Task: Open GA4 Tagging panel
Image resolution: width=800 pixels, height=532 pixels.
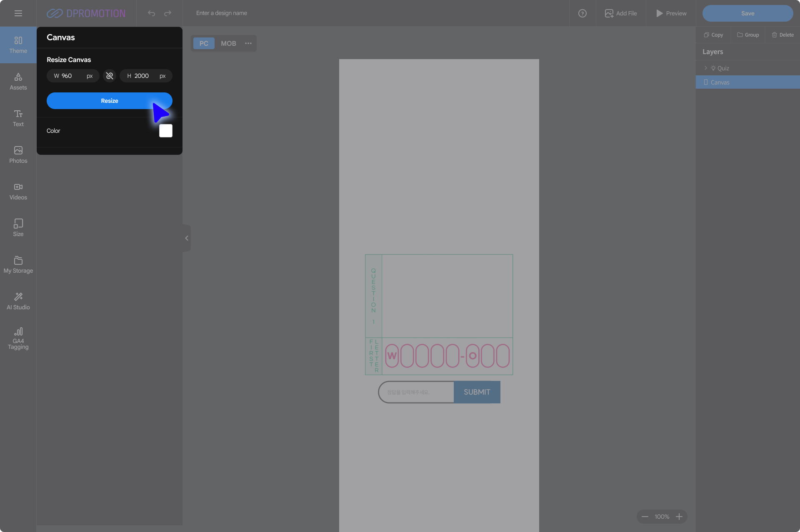Action: click(x=18, y=338)
